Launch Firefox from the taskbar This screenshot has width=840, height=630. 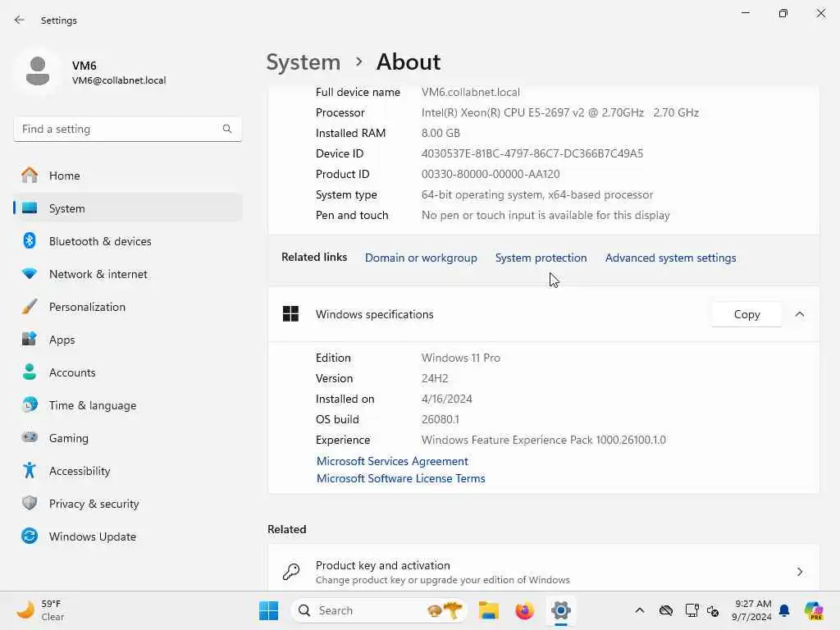tap(524, 610)
